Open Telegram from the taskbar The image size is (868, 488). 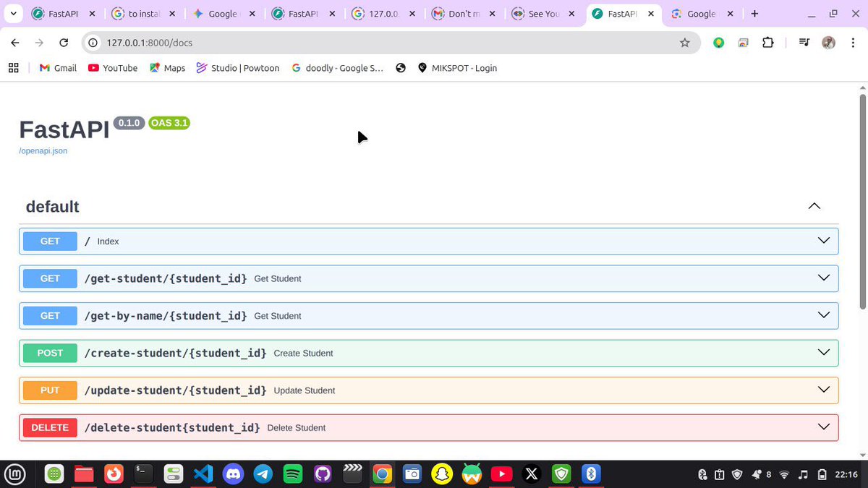(x=263, y=474)
